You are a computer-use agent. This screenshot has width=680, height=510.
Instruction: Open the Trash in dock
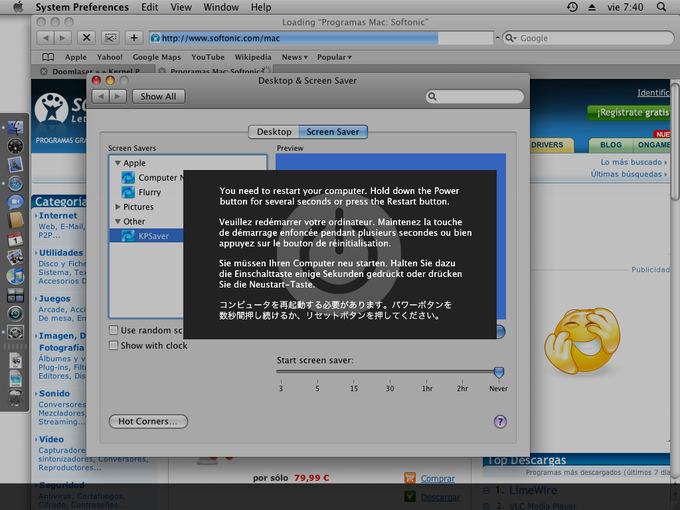tap(15, 397)
